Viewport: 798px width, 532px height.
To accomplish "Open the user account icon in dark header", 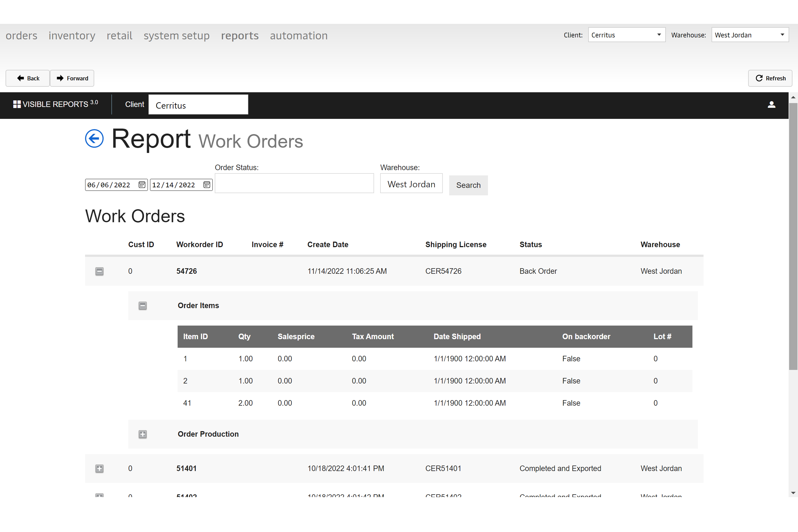I will click(771, 104).
